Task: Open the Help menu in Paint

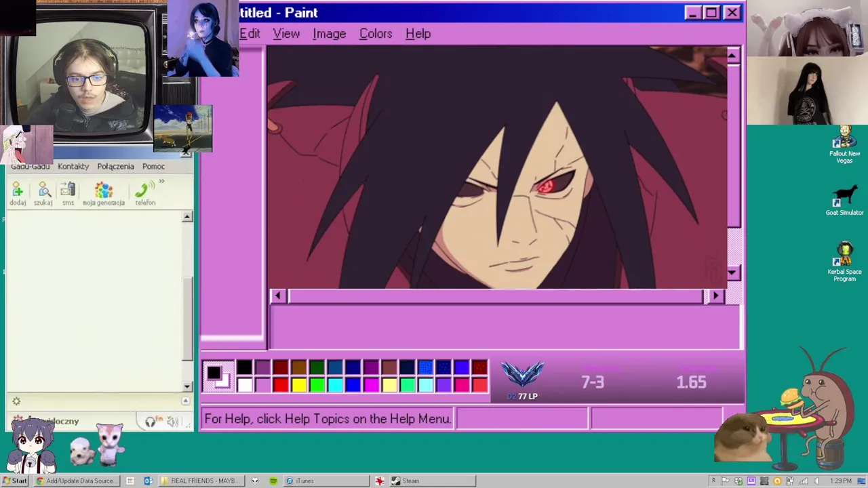Action: (x=418, y=33)
